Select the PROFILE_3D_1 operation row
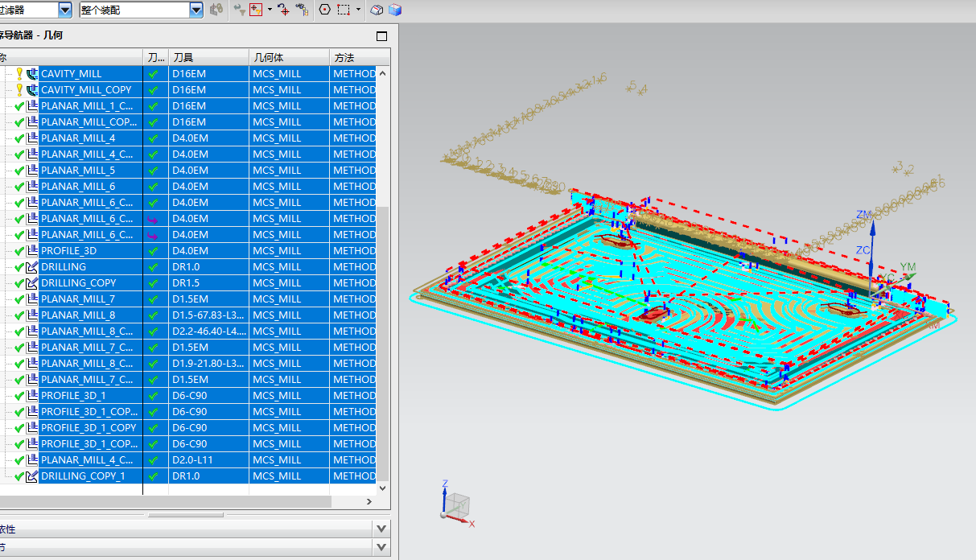The width and height of the screenshot is (976, 560). [x=73, y=395]
